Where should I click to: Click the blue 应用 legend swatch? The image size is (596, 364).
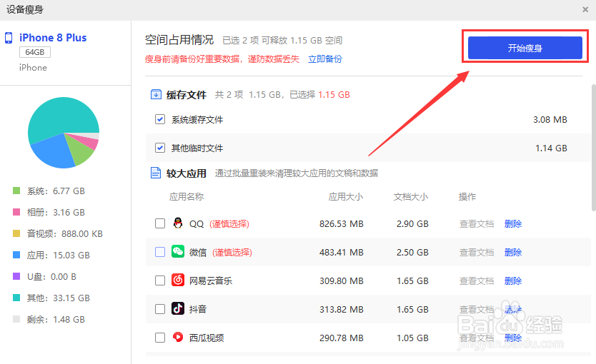[16, 255]
